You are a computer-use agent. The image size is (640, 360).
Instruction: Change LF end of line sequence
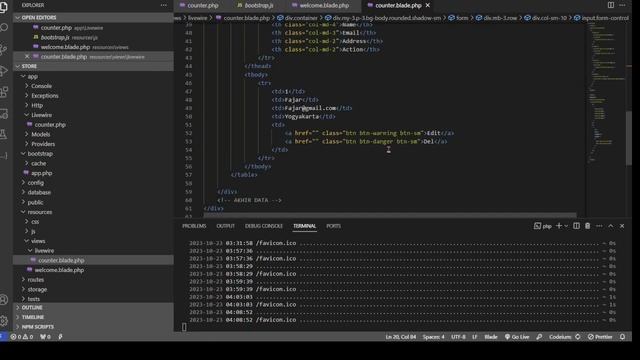[x=475, y=337]
